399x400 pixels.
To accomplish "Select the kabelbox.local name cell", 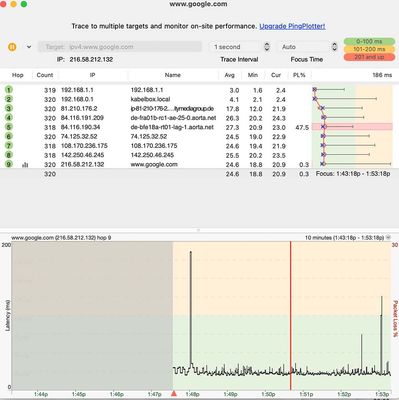I will coord(150,99).
